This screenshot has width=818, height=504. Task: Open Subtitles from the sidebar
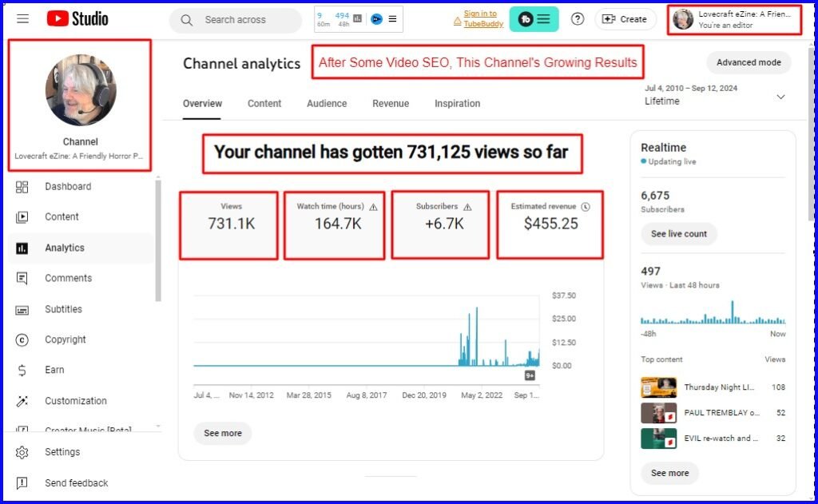pos(63,309)
